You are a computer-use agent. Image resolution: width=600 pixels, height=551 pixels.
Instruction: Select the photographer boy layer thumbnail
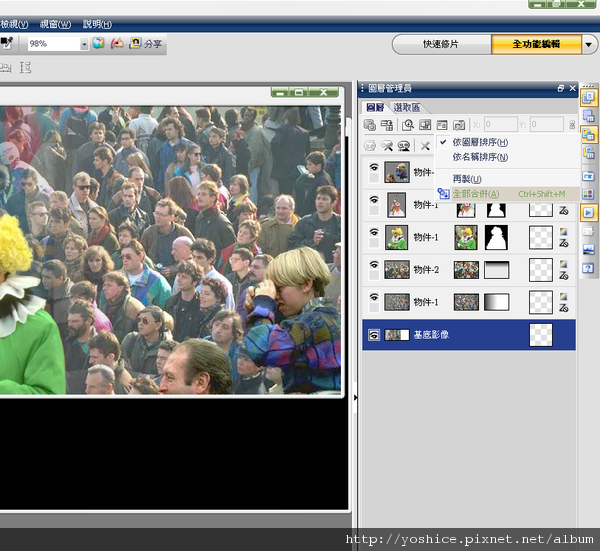click(397, 172)
